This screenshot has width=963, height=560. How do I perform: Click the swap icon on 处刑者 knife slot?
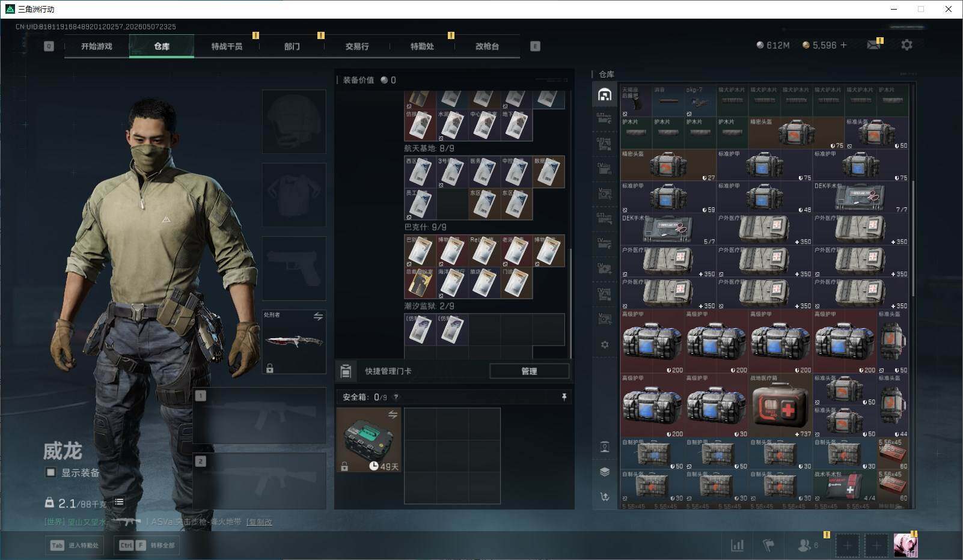[318, 316]
